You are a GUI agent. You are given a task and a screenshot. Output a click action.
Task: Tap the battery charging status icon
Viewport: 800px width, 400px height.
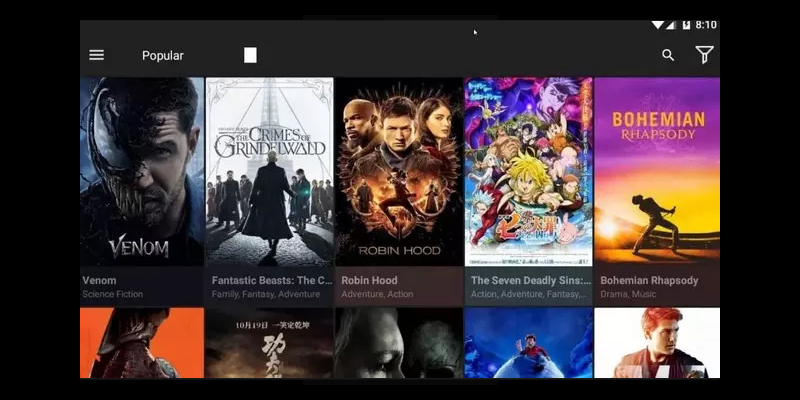686,25
